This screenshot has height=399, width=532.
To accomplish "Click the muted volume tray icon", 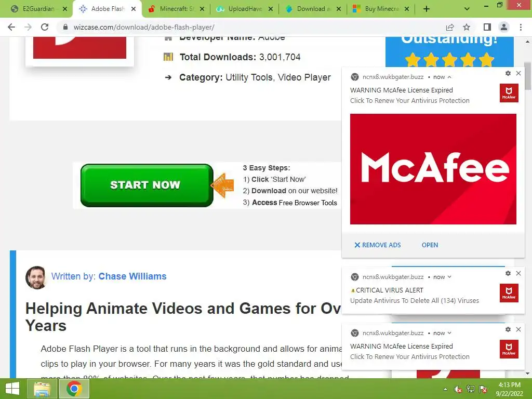I will 458,390.
